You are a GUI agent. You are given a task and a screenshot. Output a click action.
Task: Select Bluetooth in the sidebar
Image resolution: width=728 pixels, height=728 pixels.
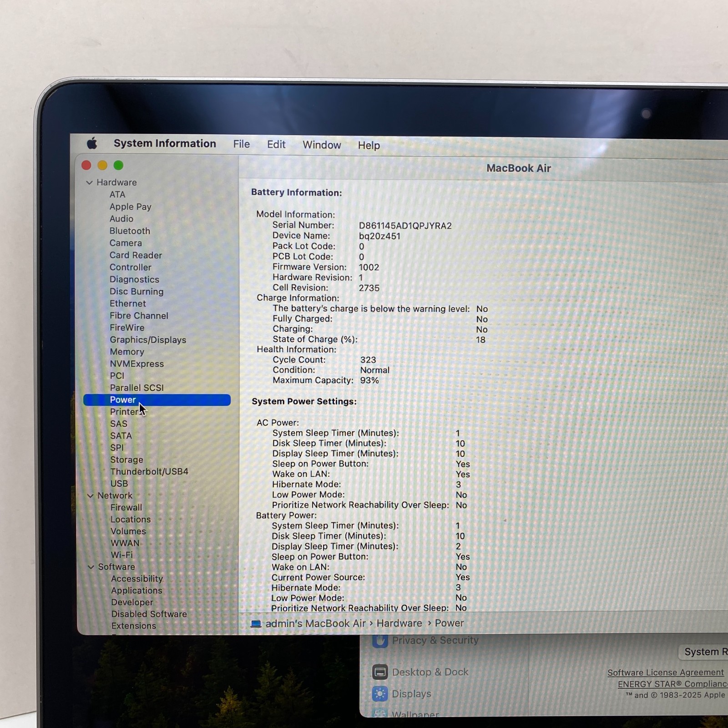130,231
